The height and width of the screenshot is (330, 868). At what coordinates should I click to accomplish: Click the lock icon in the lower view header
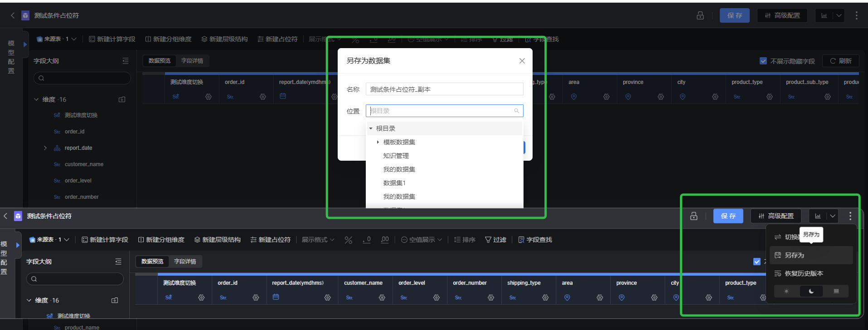click(694, 216)
